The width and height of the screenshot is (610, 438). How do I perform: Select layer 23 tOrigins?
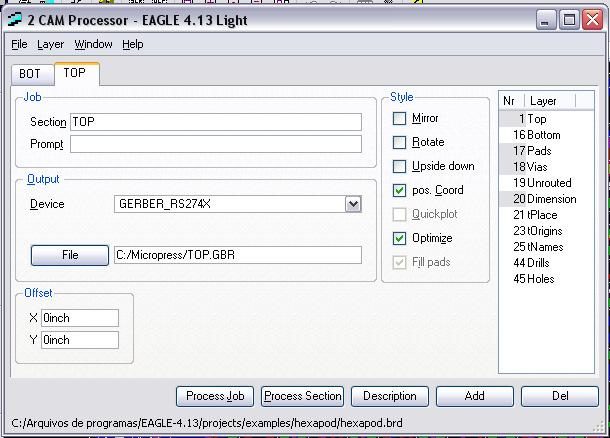coord(547,231)
